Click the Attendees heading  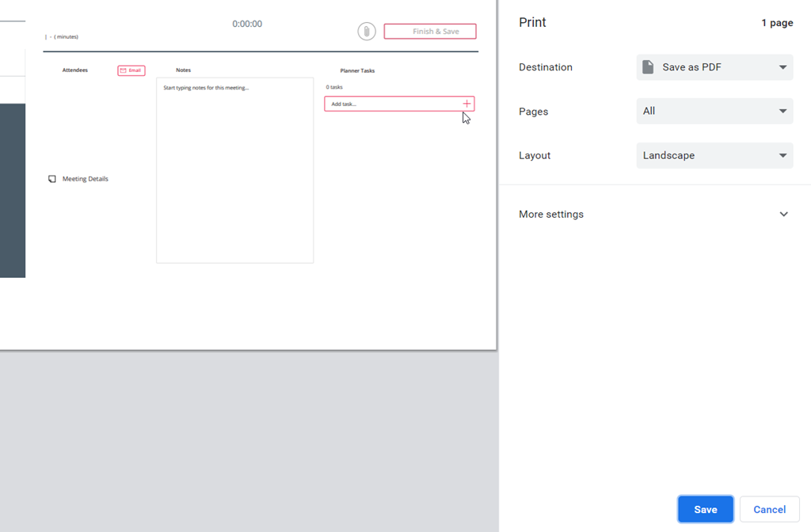point(75,70)
